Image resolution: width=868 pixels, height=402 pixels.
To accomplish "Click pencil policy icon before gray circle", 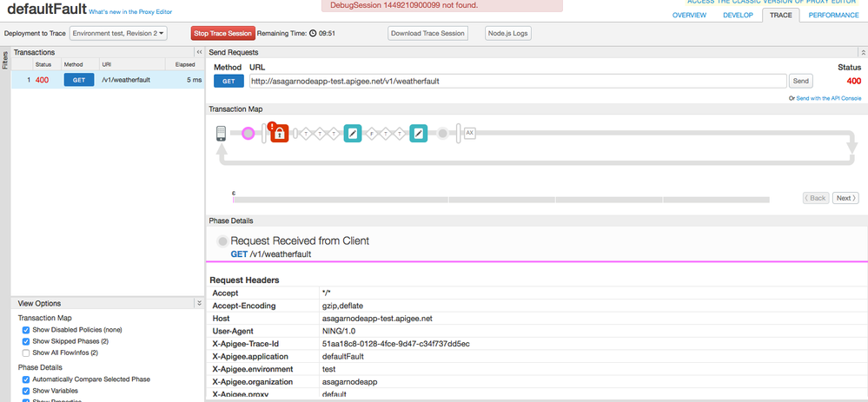I will click(419, 133).
